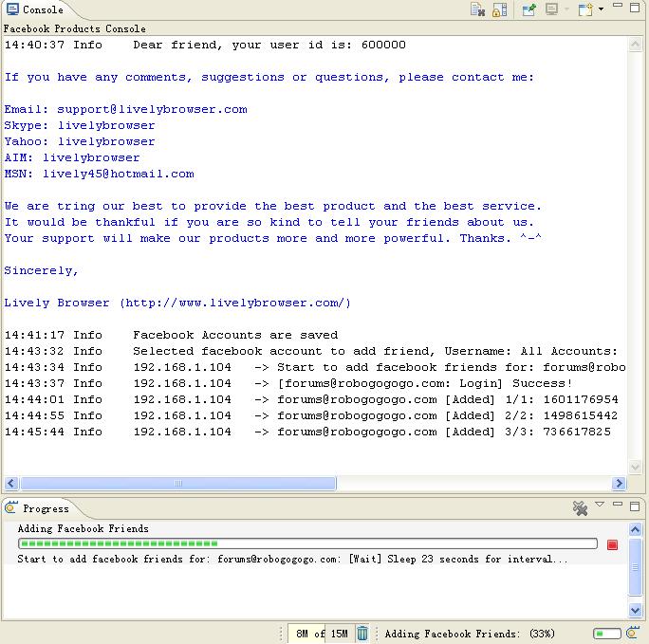The image size is (649, 644).
Task: Click 'Facebook Products Console' title text
Action: click(x=75, y=29)
